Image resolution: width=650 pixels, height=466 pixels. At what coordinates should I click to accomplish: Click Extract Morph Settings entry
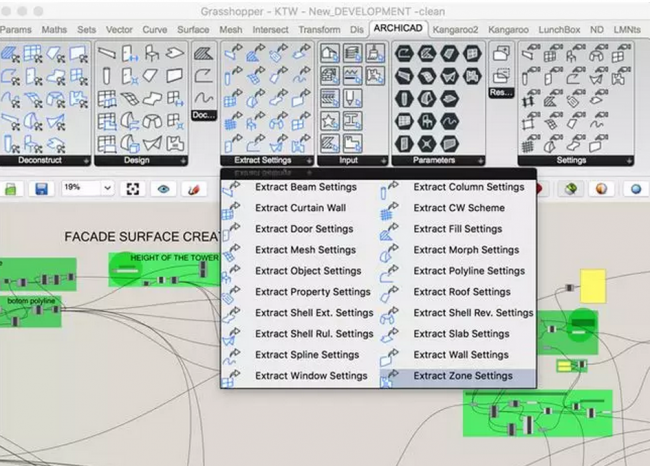[466, 250]
